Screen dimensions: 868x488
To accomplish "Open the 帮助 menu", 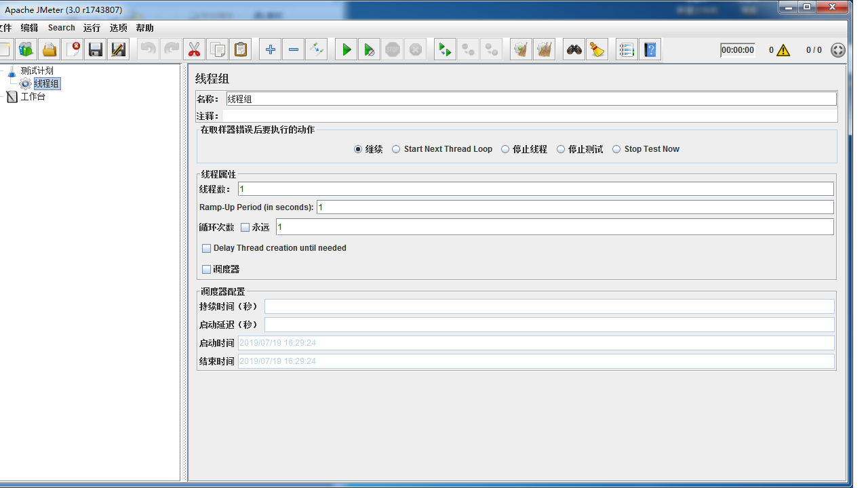I will 144,28.
